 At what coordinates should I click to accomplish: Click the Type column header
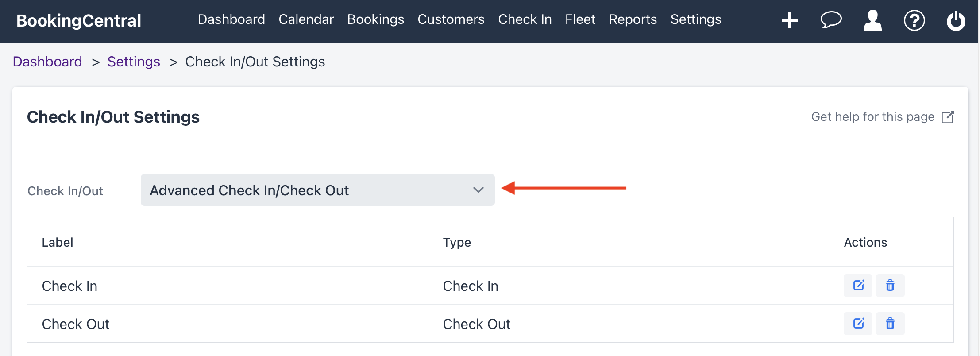pos(457,242)
